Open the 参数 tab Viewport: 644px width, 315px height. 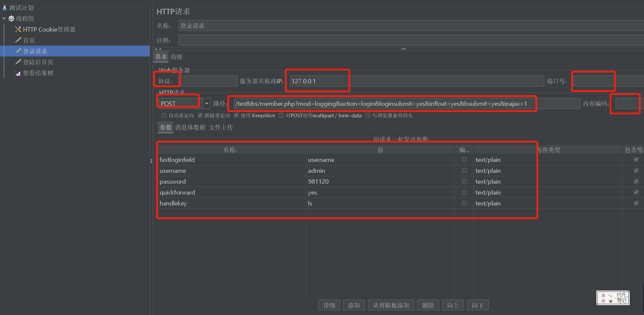click(166, 128)
